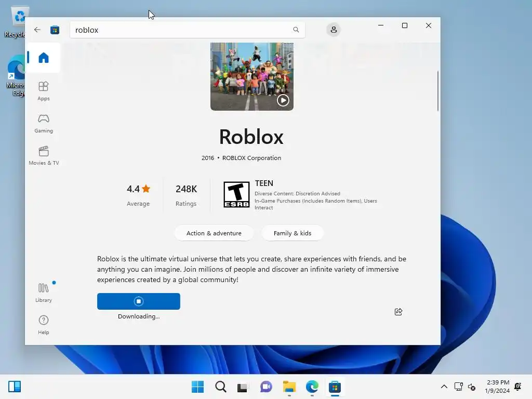Click the muted volume icon in tray
This screenshot has width=532, height=399.
[472, 387]
